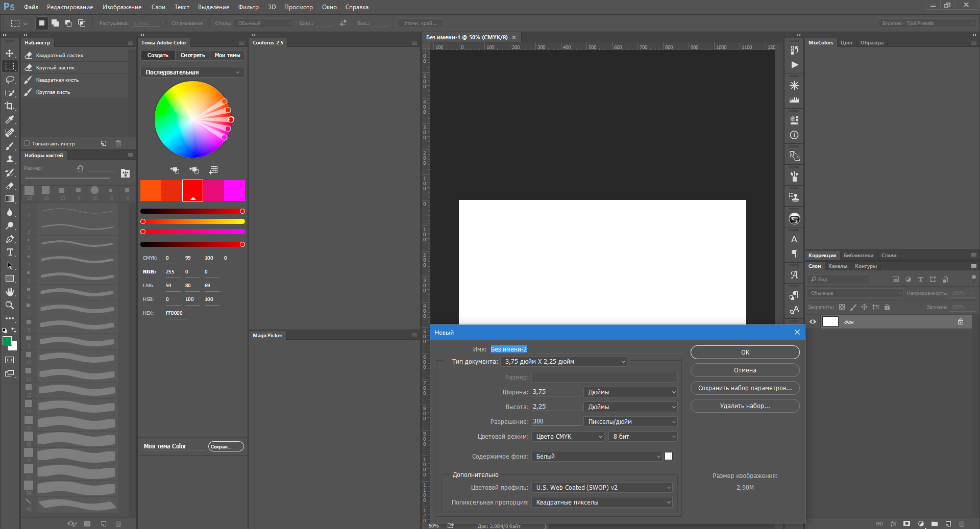Open the Character panel icon
Viewport: 980px width, 529px height.
pos(794,239)
